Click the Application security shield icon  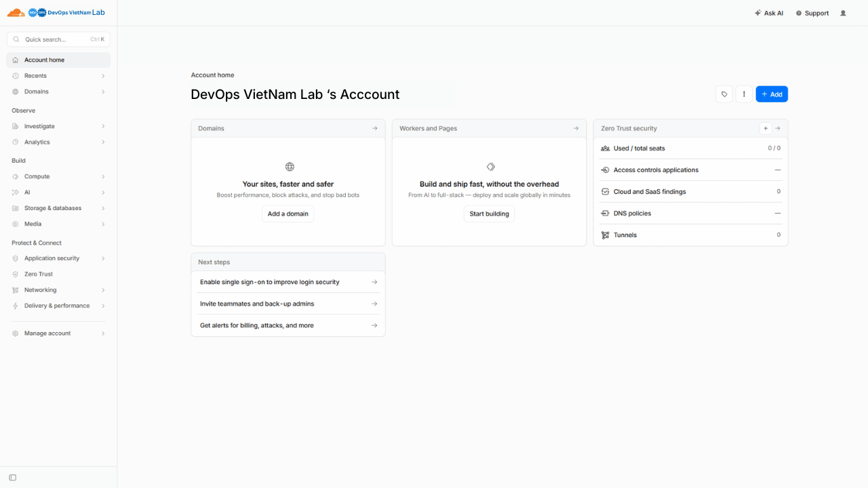click(x=16, y=258)
